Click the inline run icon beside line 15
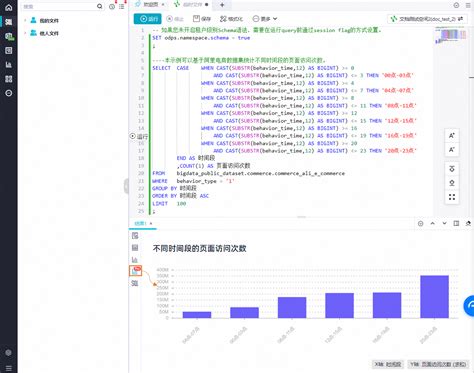 click(132, 136)
